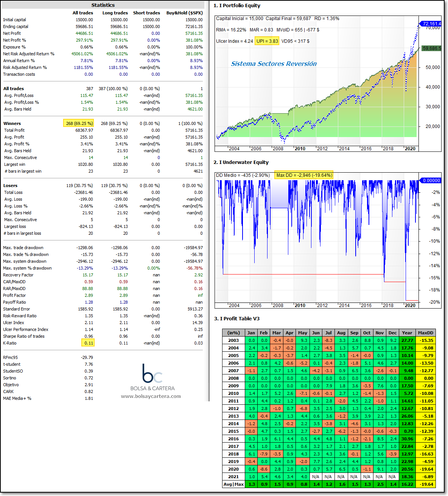Click "# bars in largest loss" label
Viewport: 448px width, 496px height.
(23, 233)
